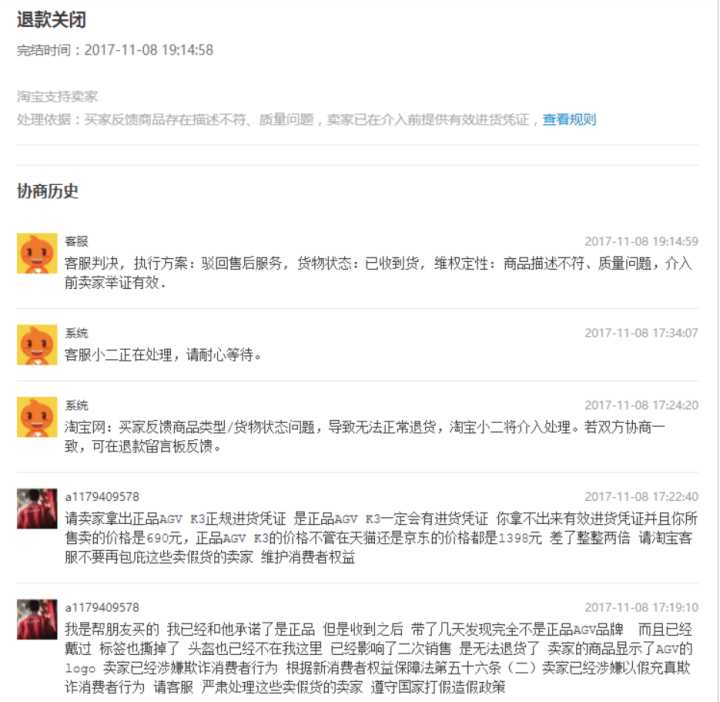Click username a1179409578 on 17:22:40 message

pos(102,497)
